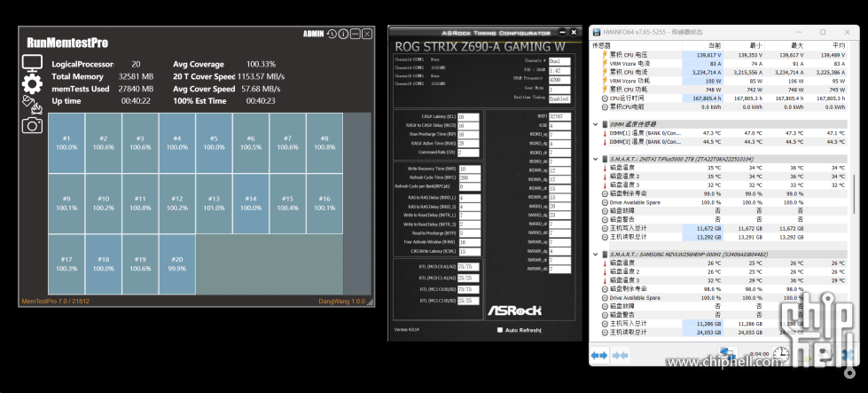
Task: Click the 最大 column header
Action: (x=785, y=45)
